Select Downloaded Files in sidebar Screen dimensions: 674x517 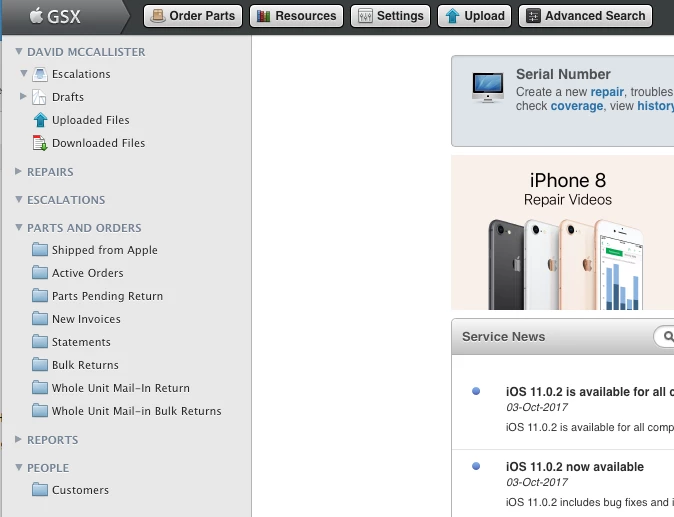tap(98, 143)
